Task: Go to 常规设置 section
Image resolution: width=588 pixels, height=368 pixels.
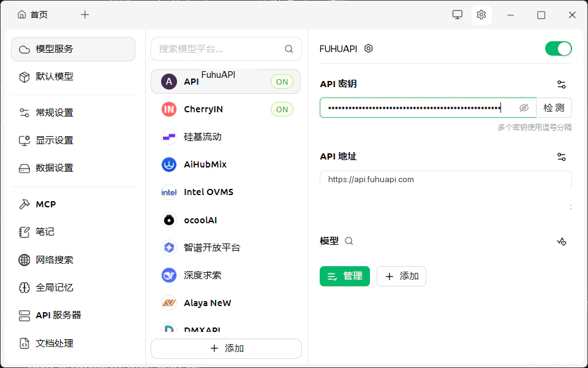Action: [73, 113]
